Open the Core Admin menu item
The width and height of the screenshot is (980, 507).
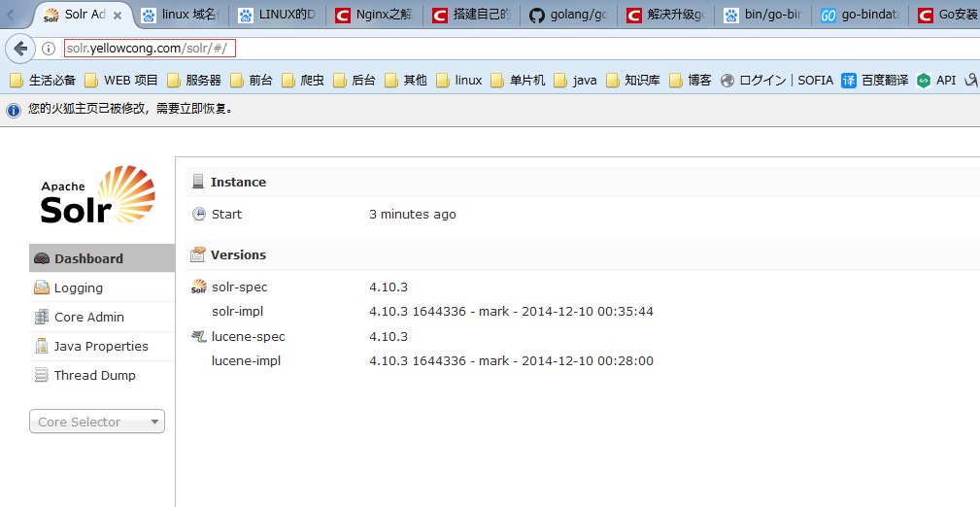(x=102, y=317)
